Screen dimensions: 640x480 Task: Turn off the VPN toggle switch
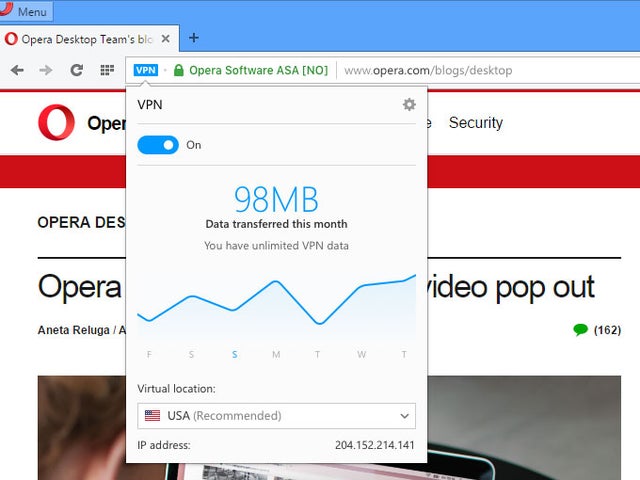[x=158, y=145]
